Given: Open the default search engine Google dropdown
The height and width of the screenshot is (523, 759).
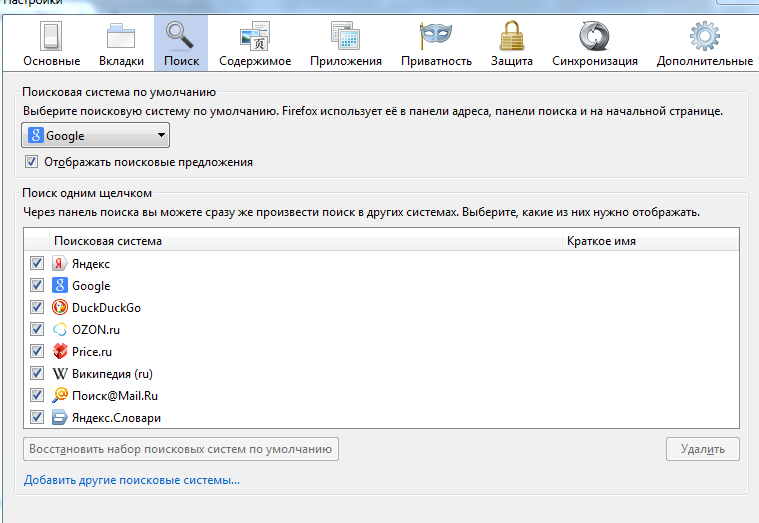Looking at the screenshot, I should coord(96,136).
